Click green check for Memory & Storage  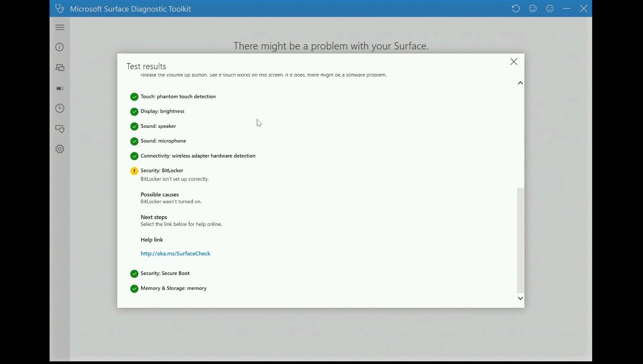(134, 288)
